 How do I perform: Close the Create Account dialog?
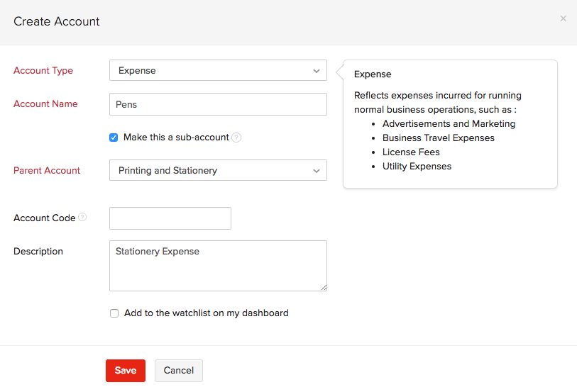tap(563, 18)
